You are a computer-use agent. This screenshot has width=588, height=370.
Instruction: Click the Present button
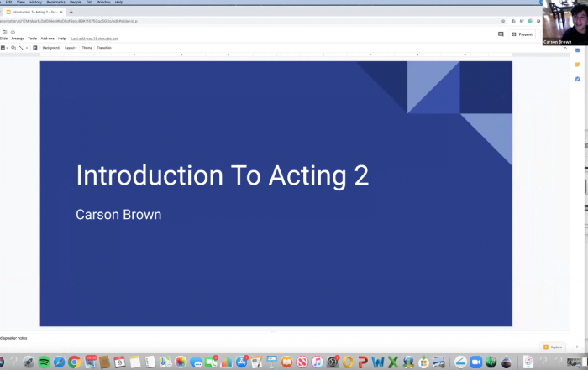pos(522,34)
